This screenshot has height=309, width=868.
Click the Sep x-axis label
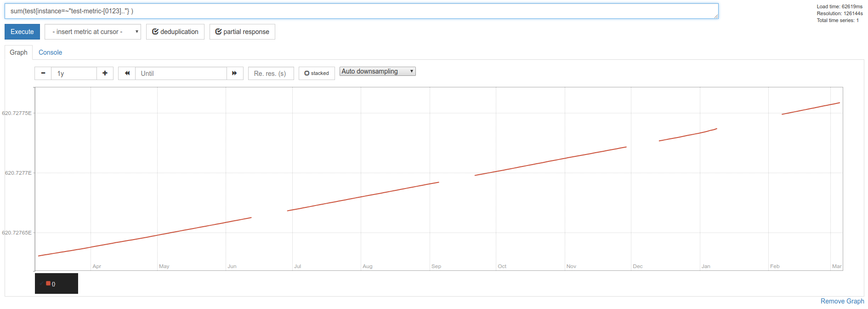tap(437, 266)
